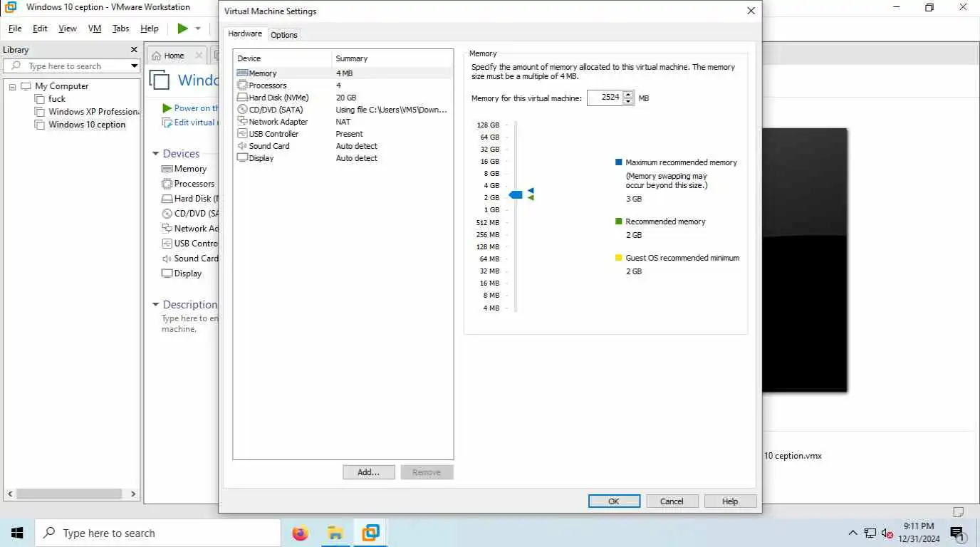
Task: Show hidden system tray icons
Action: (853, 533)
